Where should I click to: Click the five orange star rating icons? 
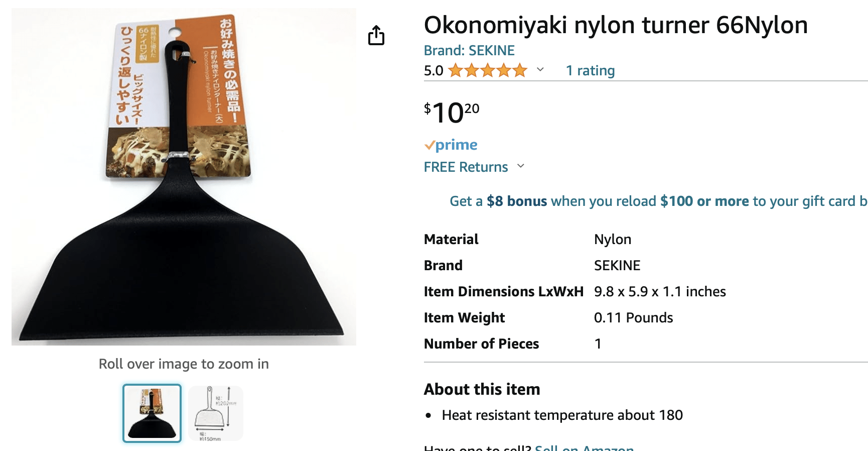click(487, 70)
